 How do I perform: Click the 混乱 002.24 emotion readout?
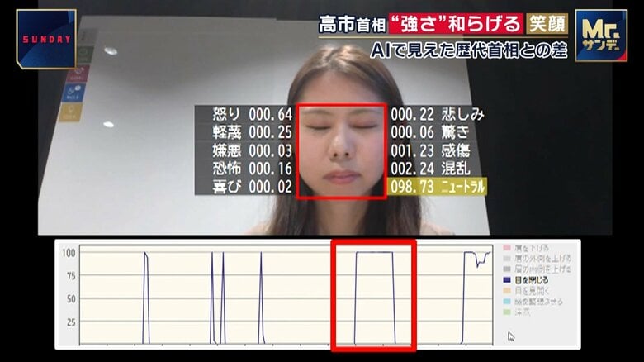point(436,168)
